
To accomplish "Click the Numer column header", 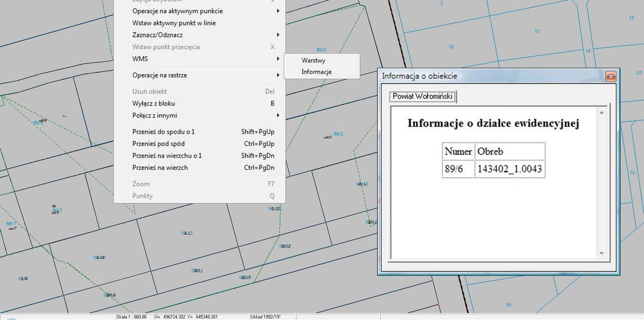I will point(458,152).
